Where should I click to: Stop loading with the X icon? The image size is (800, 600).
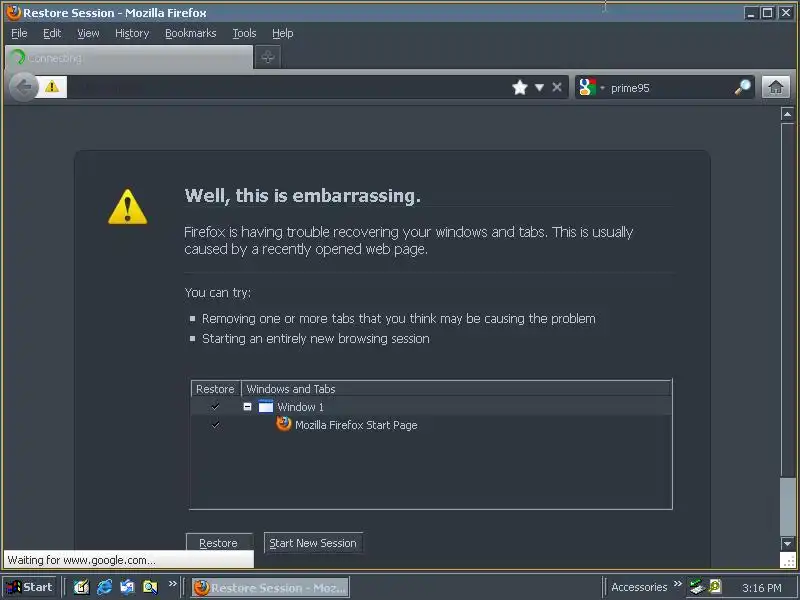click(557, 87)
